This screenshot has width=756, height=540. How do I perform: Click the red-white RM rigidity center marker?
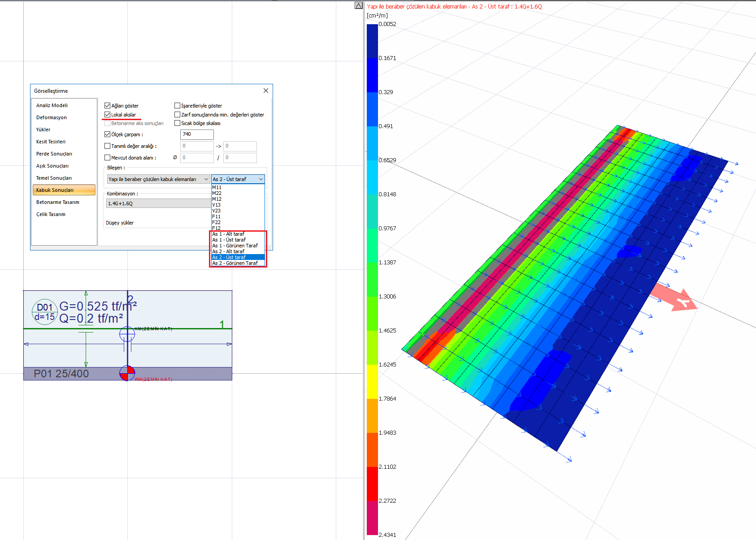click(x=127, y=373)
